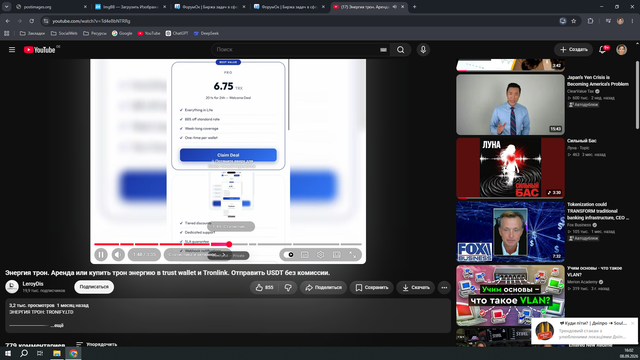Open File Explorer from the taskbar
The width and height of the screenshot is (640, 360).
click(x=57, y=353)
